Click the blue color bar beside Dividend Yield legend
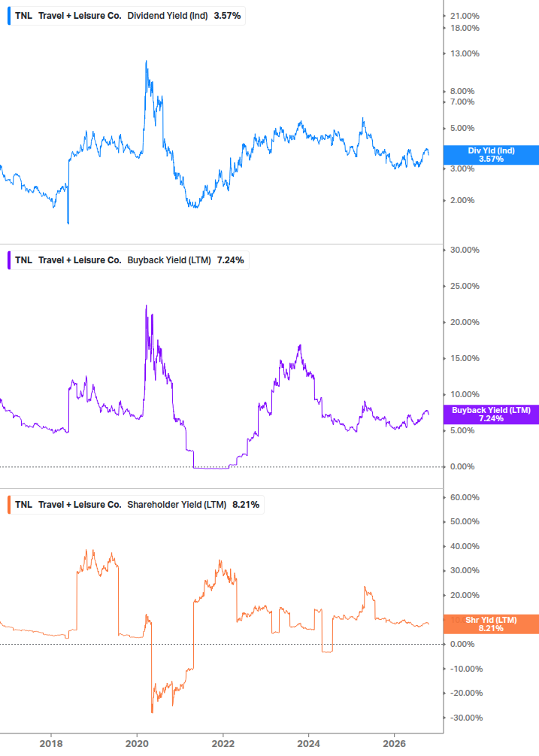The width and height of the screenshot is (539, 756). pyautogui.click(x=9, y=16)
